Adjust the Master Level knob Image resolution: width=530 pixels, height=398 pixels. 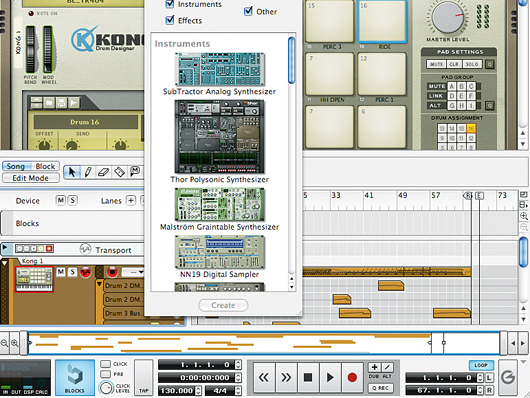448,17
